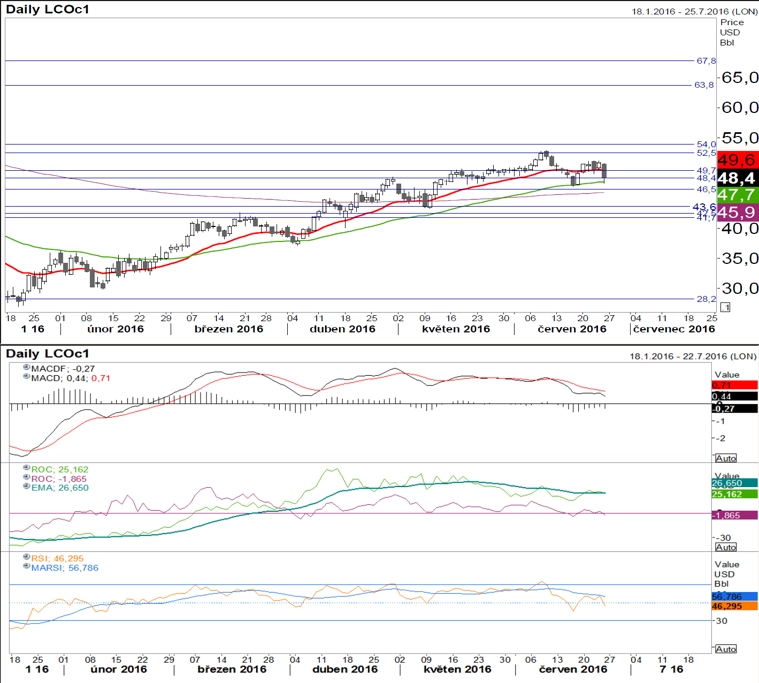The image size is (759, 683).
Task: Select the 67,8 horizontal level label
Action: [x=706, y=61]
